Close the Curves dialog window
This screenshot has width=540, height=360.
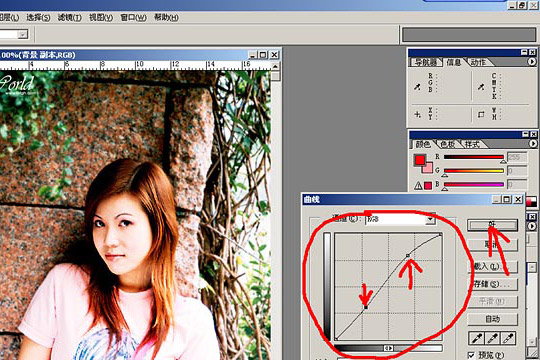click(x=518, y=199)
